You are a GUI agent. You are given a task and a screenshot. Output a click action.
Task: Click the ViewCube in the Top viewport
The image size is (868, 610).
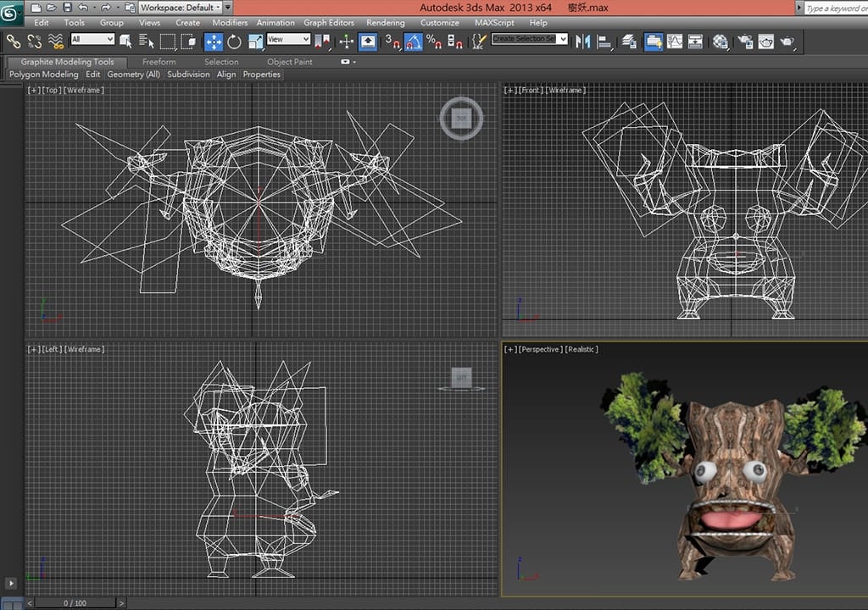click(x=461, y=119)
